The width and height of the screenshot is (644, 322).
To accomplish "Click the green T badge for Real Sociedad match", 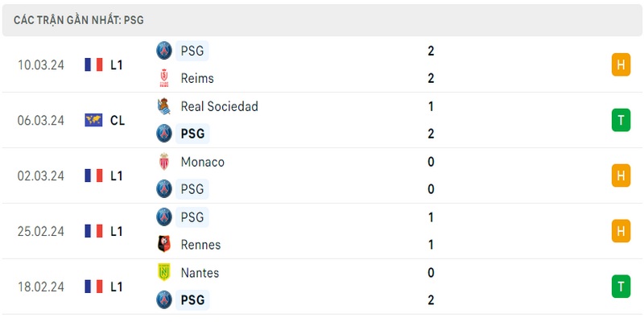I will [x=621, y=120].
